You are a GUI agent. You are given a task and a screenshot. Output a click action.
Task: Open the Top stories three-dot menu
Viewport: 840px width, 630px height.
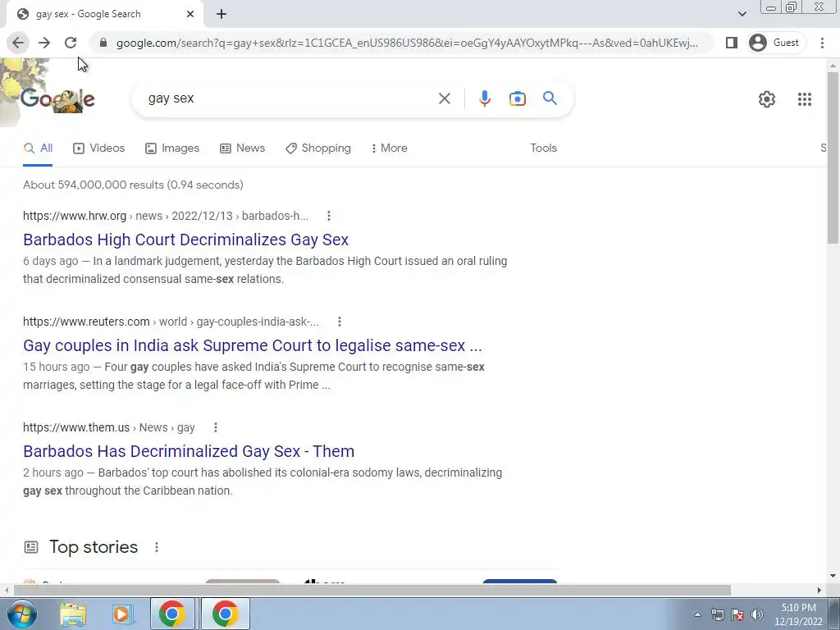[157, 547]
